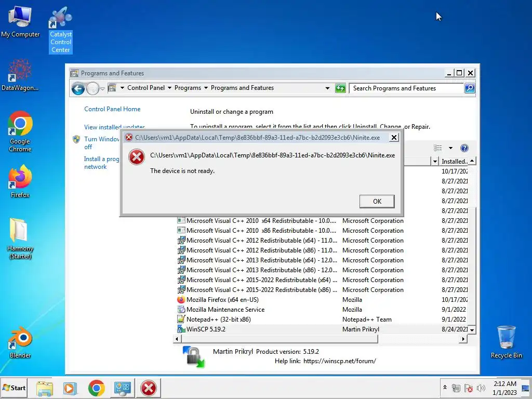The image size is (532, 399).
Task: Show hidden tray icons arrow
Action: click(x=445, y=388)
